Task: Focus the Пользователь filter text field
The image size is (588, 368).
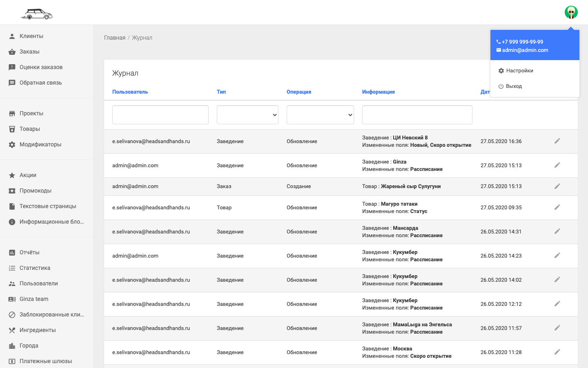Action: (x=160, y=115)
